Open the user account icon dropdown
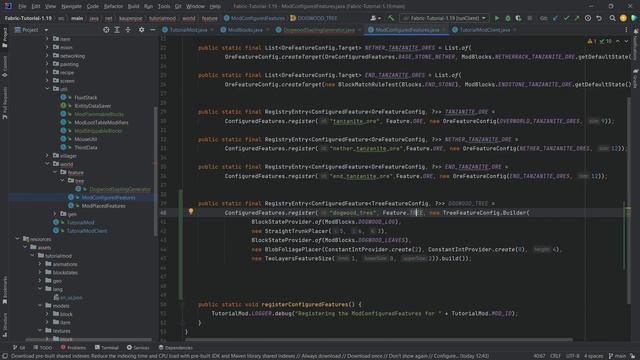Screen dimensions: 640x360 click(x=375, y=18)
